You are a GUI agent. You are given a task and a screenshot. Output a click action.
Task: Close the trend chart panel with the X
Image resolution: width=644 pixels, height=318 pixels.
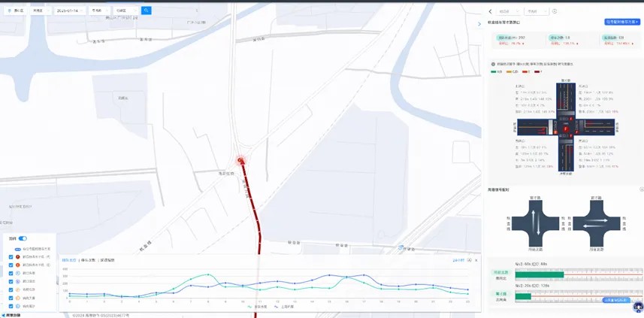(x=475, y=260)
